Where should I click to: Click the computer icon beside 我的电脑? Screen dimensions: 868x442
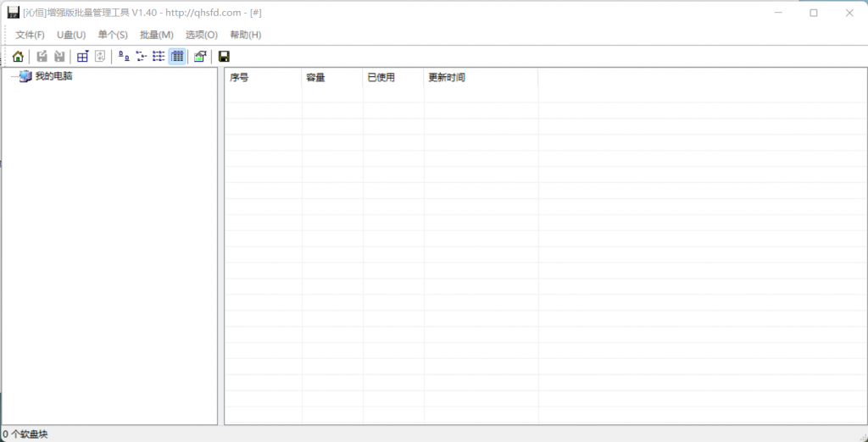25,76
